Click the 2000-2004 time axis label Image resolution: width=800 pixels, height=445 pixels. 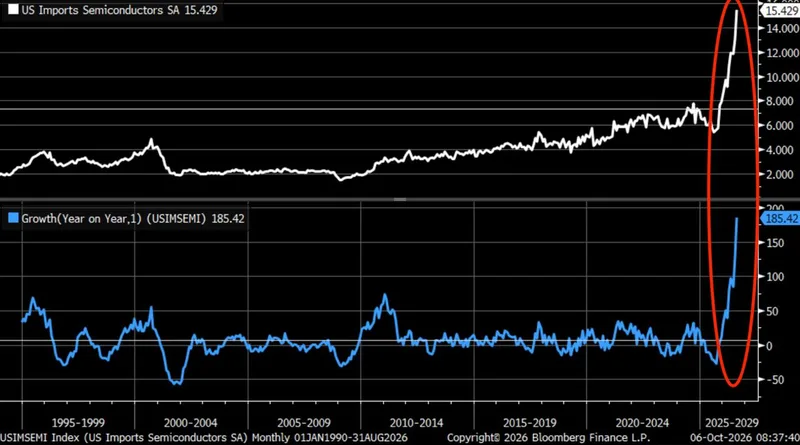click(190, 423)
